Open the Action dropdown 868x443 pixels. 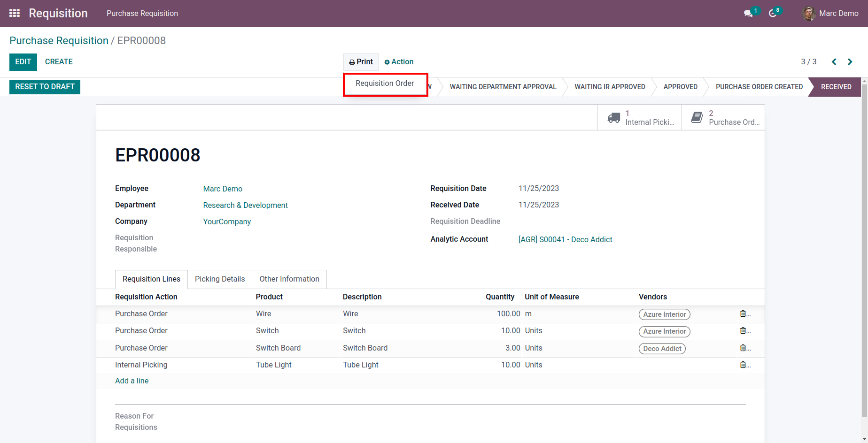[399, 62]
